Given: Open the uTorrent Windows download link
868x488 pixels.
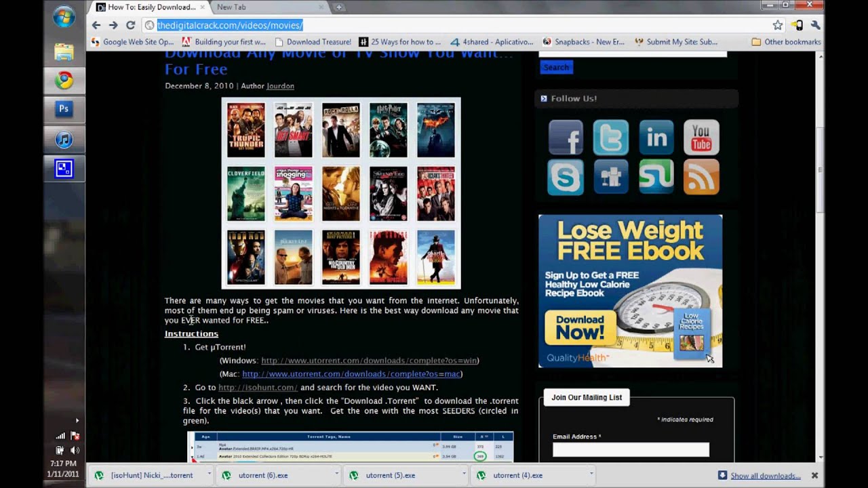Looking at the screenshot, I should pos(370,361).
